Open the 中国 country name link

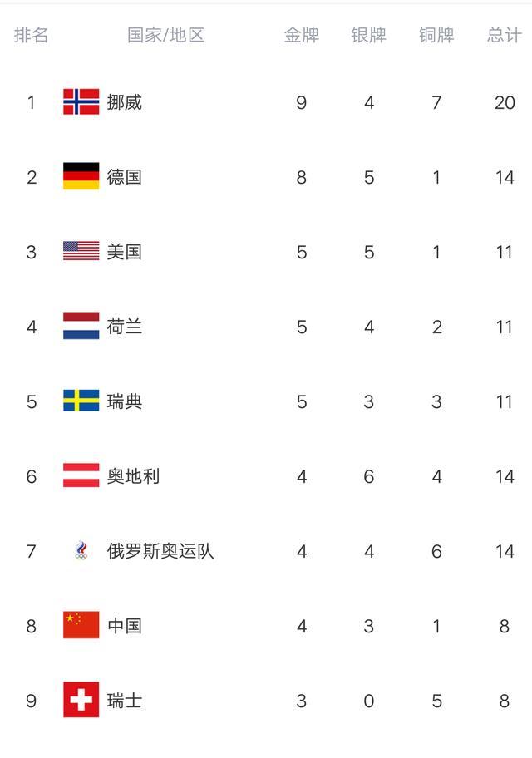click(x=125, y=626)
